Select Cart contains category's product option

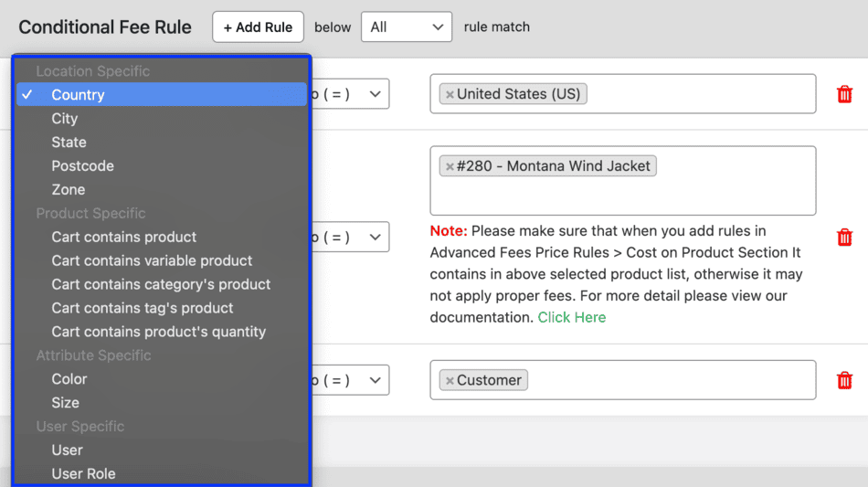[161, 284]
